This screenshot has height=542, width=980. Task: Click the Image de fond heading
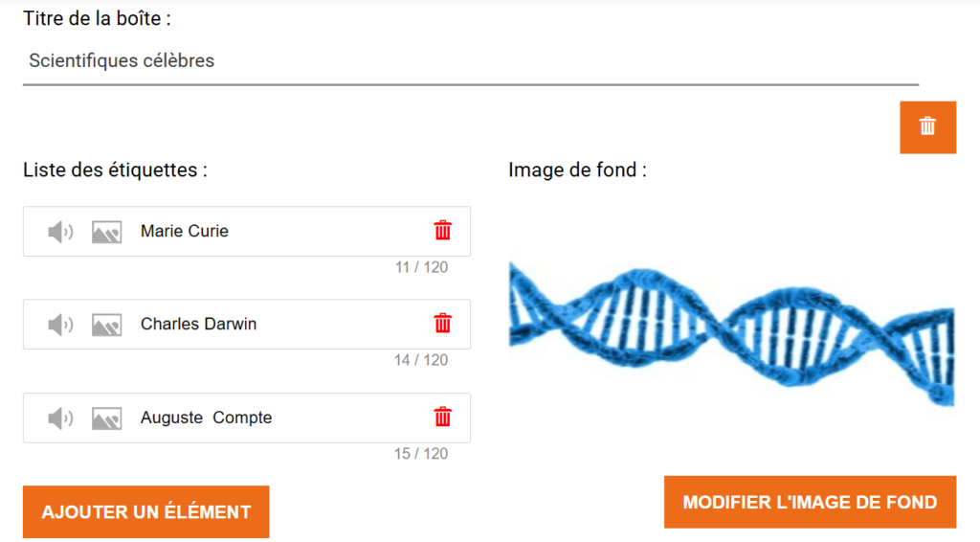(578, 170)
